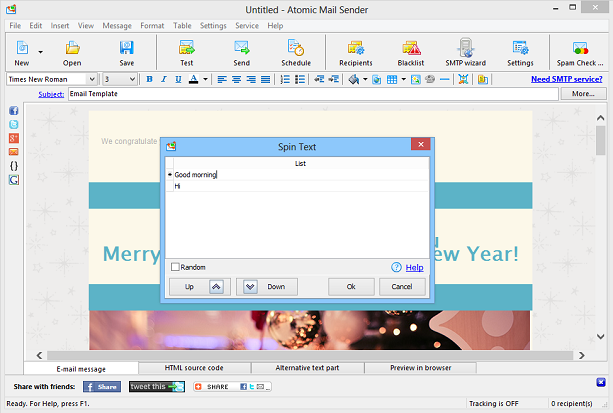The height and width of the screenshot is (413, 613).
Task: Expand the font size dropdown
Action: [132, 79]
